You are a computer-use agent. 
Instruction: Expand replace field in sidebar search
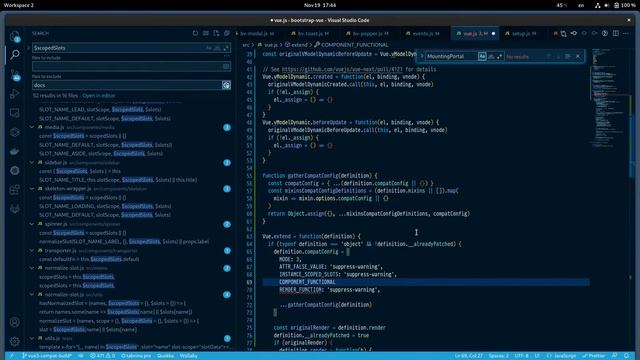coord(28,48)
